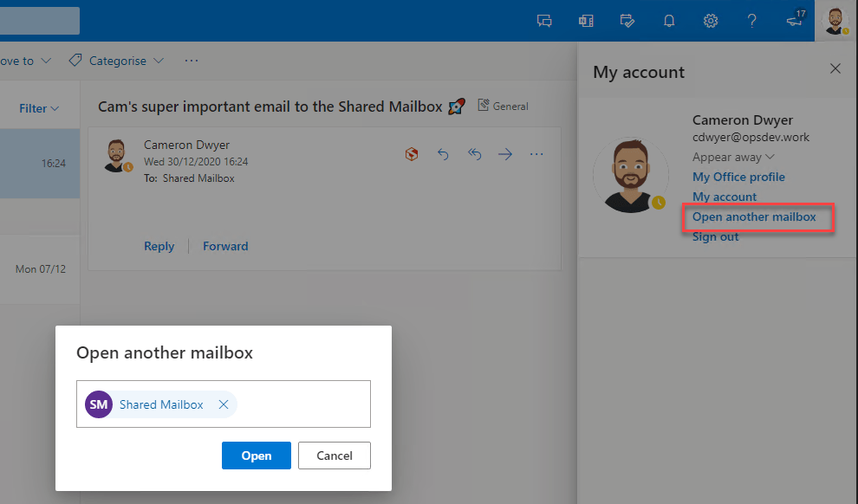This screenshot has height=504, width=858.
Task: Expand the Filter dropdown
Action: point(39,108)
